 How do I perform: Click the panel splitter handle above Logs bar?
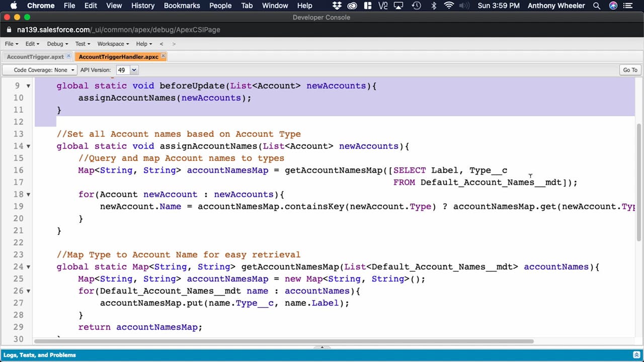pos(322,347)
